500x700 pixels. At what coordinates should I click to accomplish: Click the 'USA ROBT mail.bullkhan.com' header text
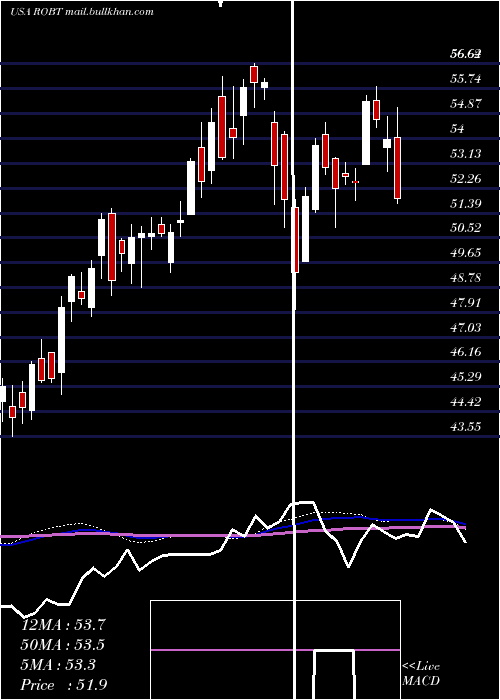[x=82, y=12]
